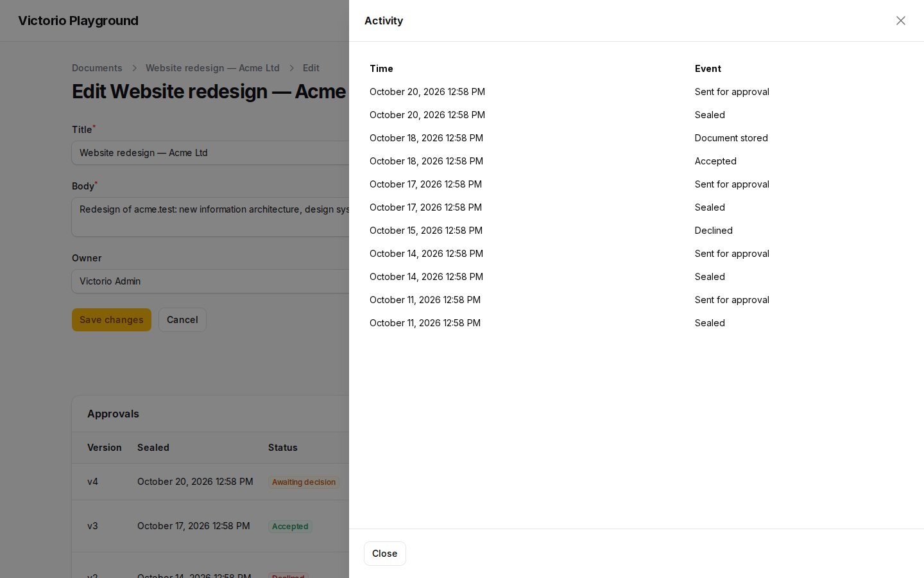Click the Time column header

click(381, 69)
